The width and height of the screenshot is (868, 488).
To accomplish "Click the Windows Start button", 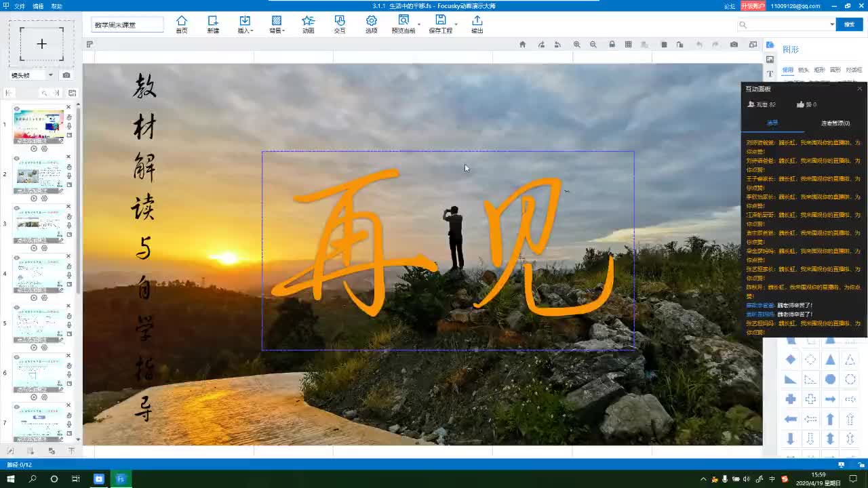I will tap(10, 479).
